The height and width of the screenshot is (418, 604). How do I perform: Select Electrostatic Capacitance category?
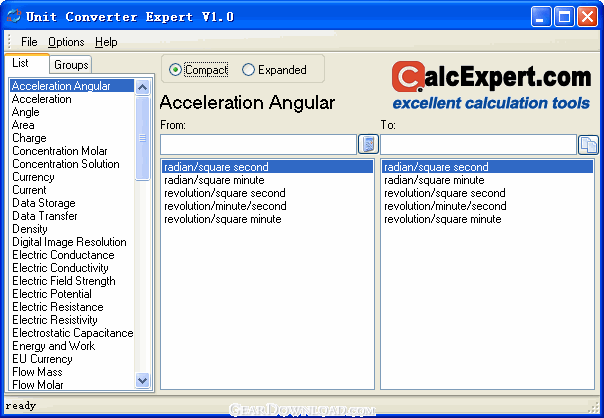72,333
